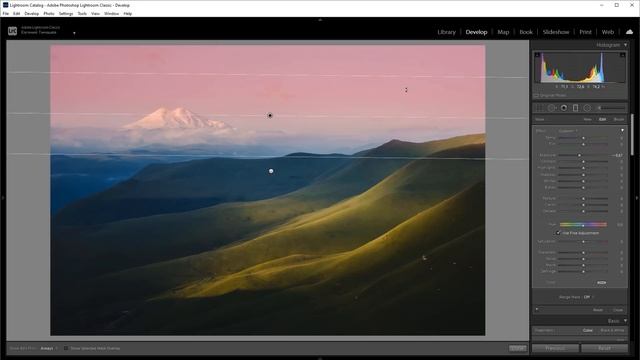Switch to the Library module
This screenshot has width=640, height=360.
click(447, 32)
